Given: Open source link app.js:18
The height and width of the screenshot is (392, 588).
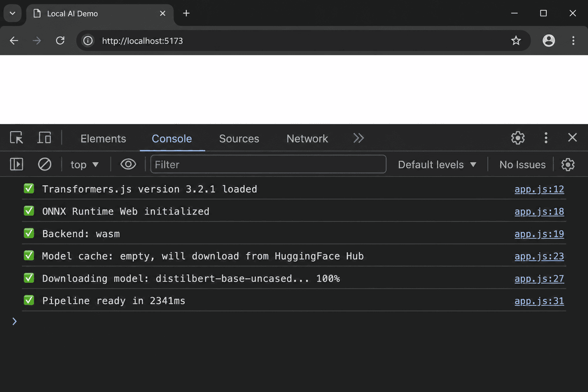Looking at the screenshot, I should point(539,212).
